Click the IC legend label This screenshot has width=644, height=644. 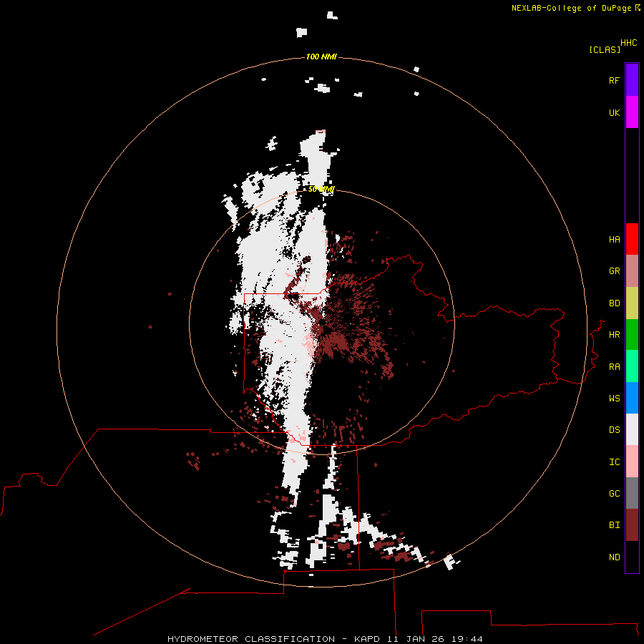click(x=614, y=462)
